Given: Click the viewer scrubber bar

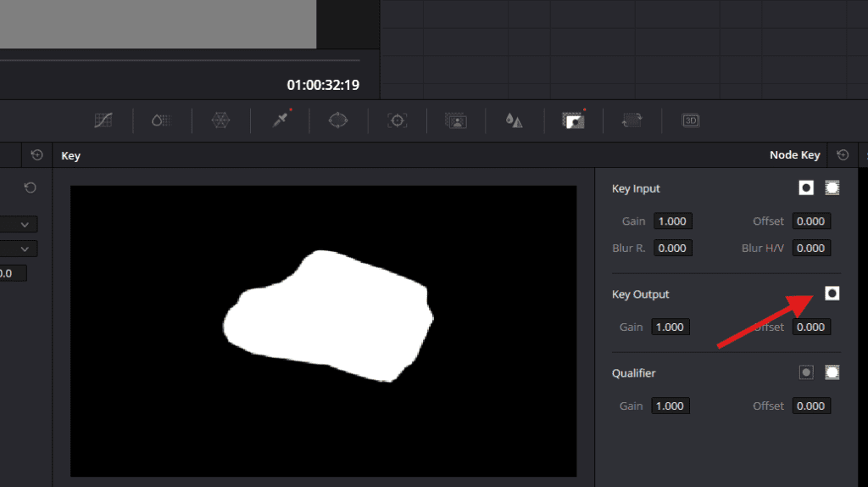Looking at the screenshot, I should tap(180, 60).
